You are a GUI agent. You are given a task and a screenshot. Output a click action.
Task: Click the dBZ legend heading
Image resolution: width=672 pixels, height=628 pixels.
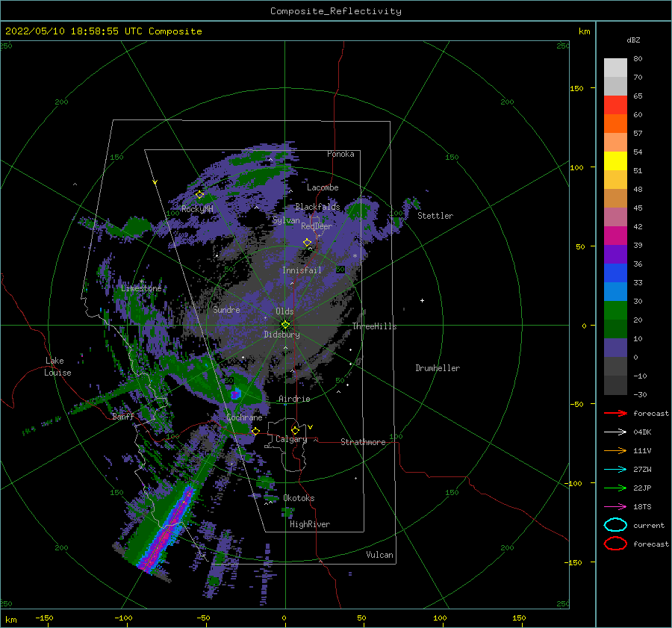pyautogui.click(x=633, y=40)
